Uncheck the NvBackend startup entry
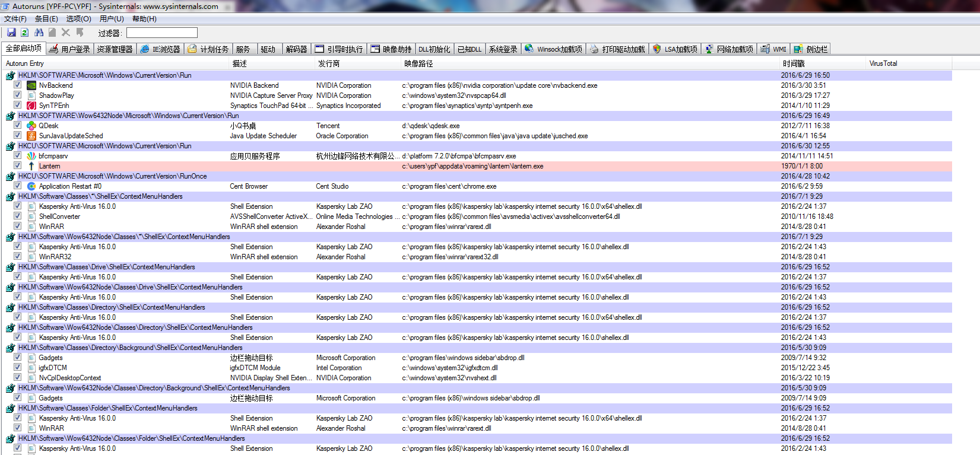The width and height of the screenshot is (980, 455). 18,85
